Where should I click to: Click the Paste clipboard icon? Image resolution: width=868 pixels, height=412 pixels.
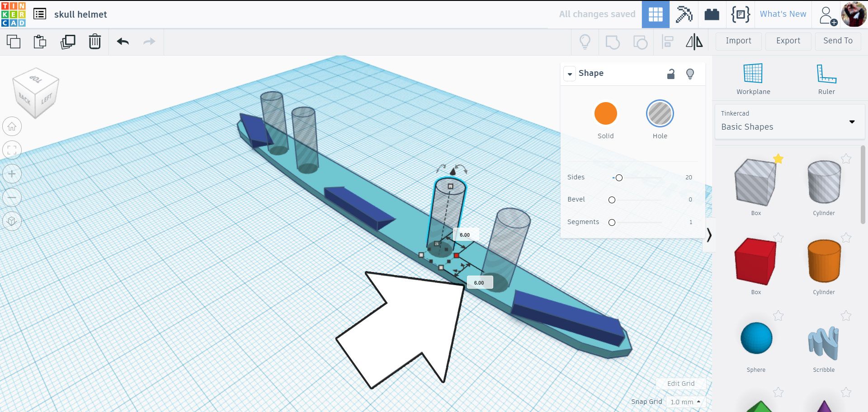point(40,42)
